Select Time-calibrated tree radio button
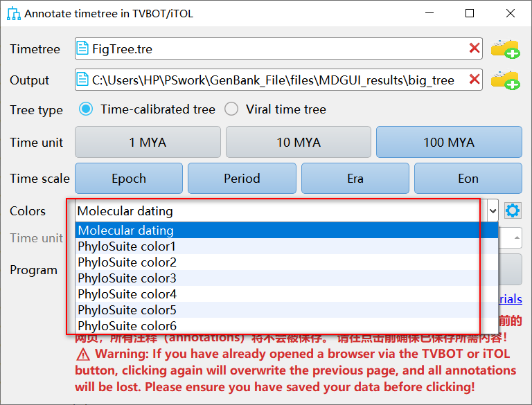This screenshot has height=405, width=532. 86,109
